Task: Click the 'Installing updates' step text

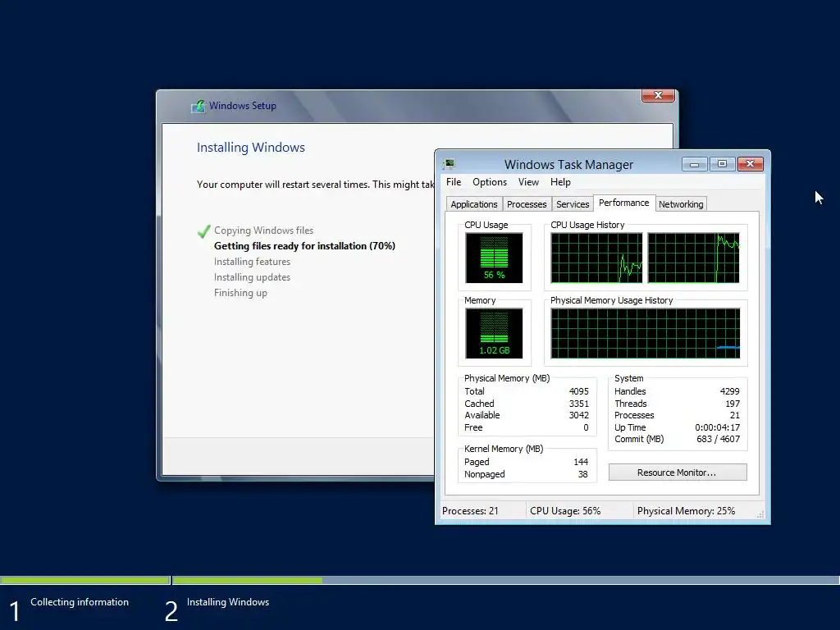Action: coord(252,277)
